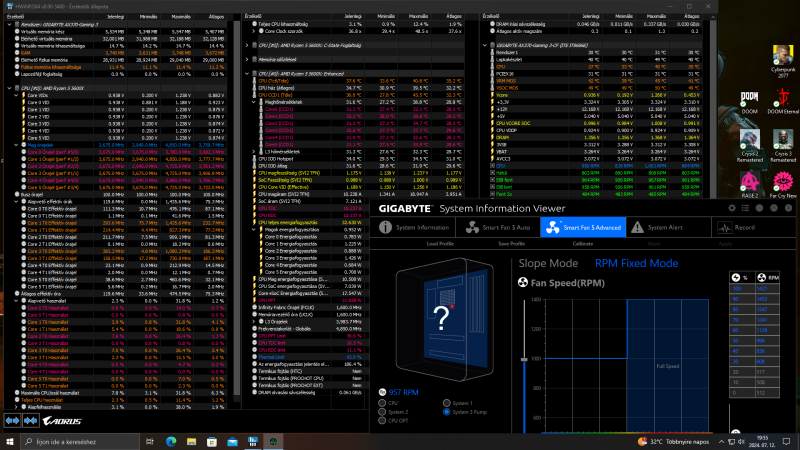This screenshot has width=800, height=450.
Task: Click the taskbar search box
Action: pyautogui.click(x=80, y=441)
